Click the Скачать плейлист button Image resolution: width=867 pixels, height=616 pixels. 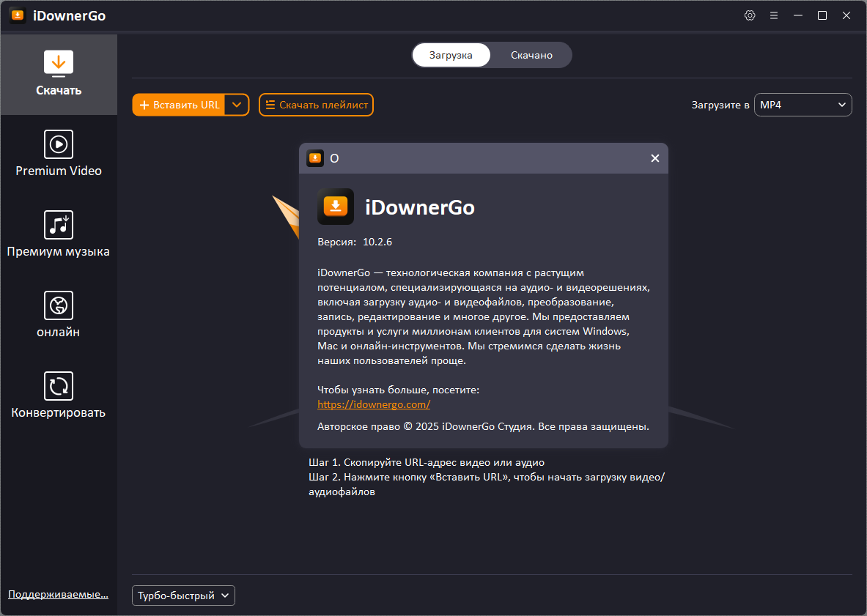(x=317, y=105)
